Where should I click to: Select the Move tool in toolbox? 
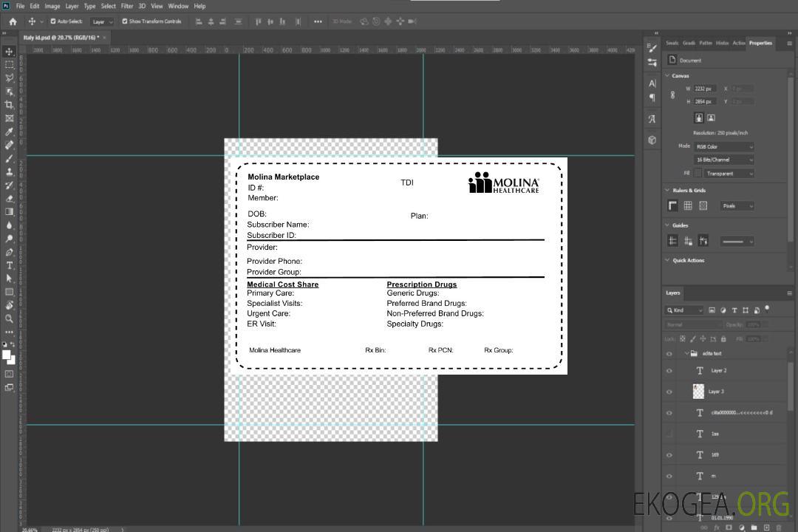point(9,52)
